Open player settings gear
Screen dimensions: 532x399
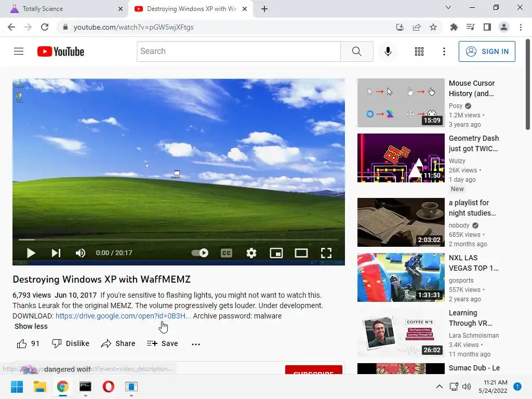[251, 253]
